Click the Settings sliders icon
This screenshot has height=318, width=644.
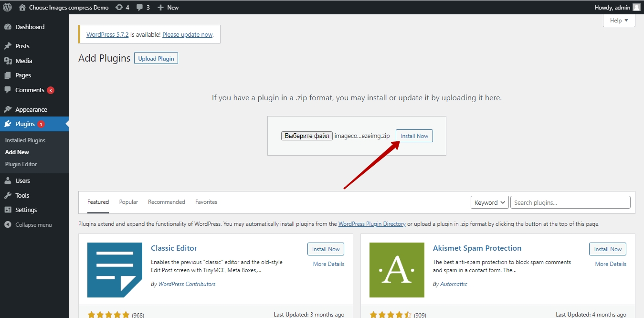(x=8, y=210)
